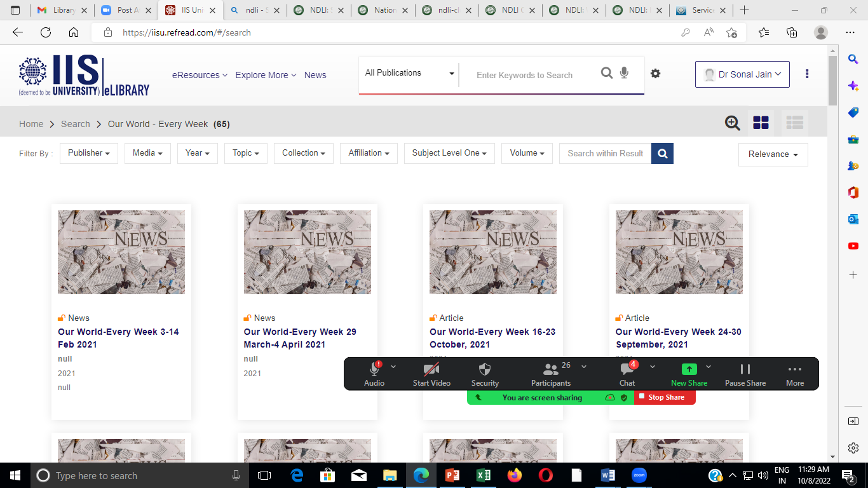Image resolution: width=868 pixels, height=488 pixels.
Task: Open Our World-Every Week 3-14 Feb 2021
Action: (118, 338)
